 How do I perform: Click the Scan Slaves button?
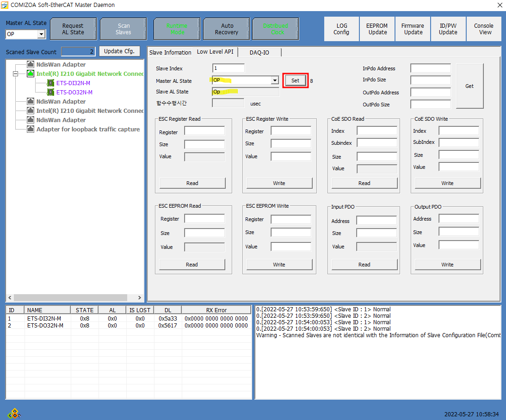click(x=123, y=29)
